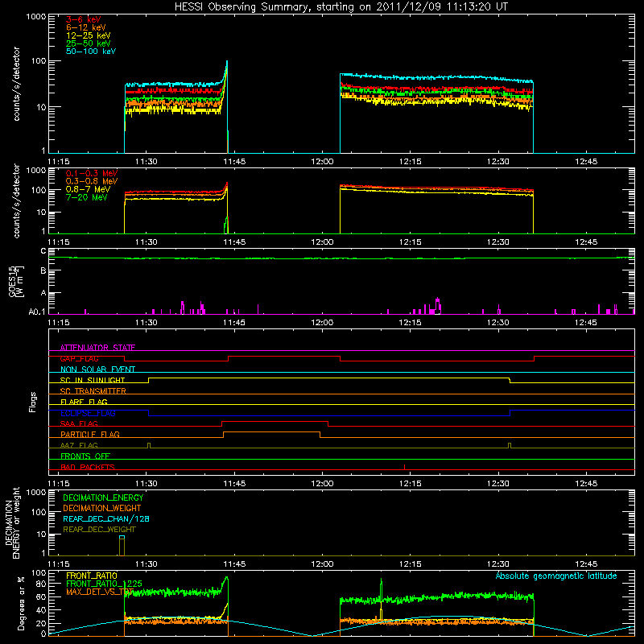Select the cyan 50-100 keV legend label

91,52
